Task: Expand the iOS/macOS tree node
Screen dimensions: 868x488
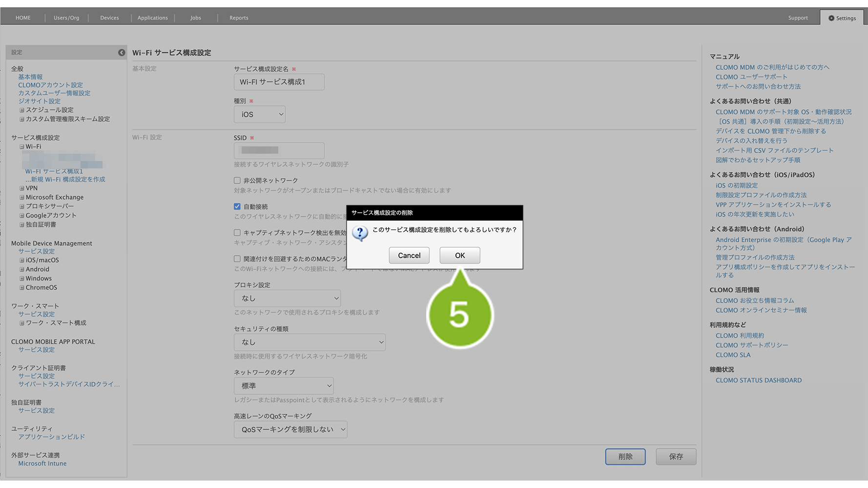Action: click(x=22, y=261)
